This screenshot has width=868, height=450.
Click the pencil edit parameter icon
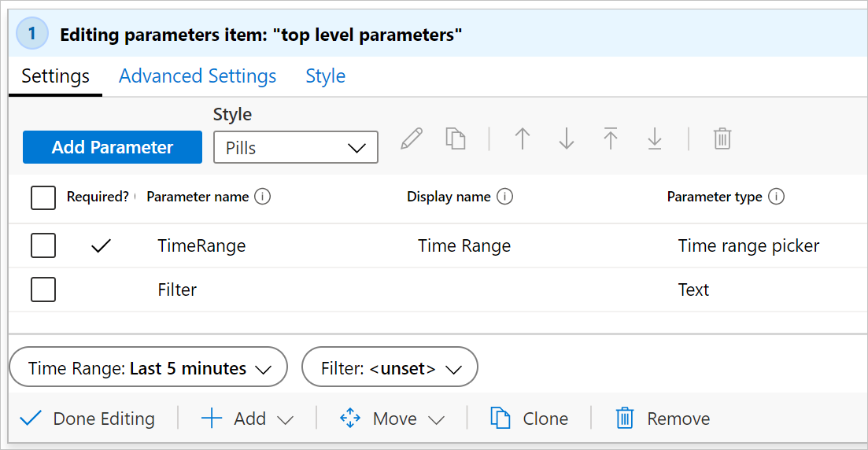412,139
